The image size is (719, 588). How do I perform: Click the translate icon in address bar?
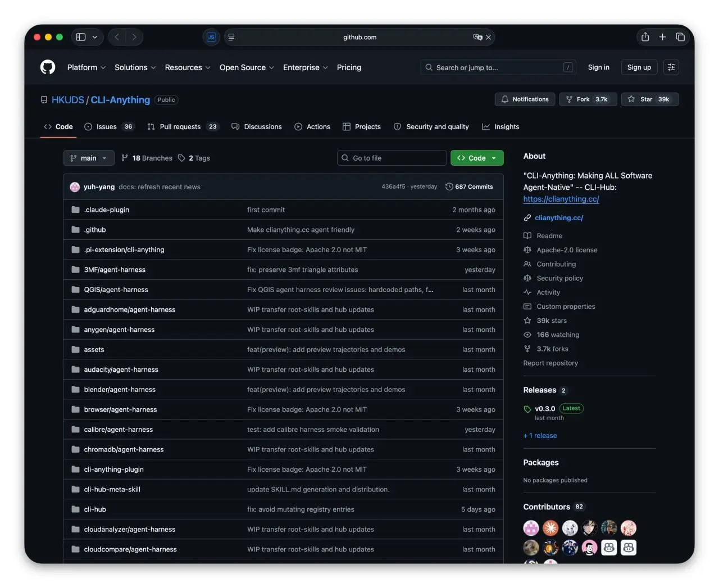tap(477, 37)
